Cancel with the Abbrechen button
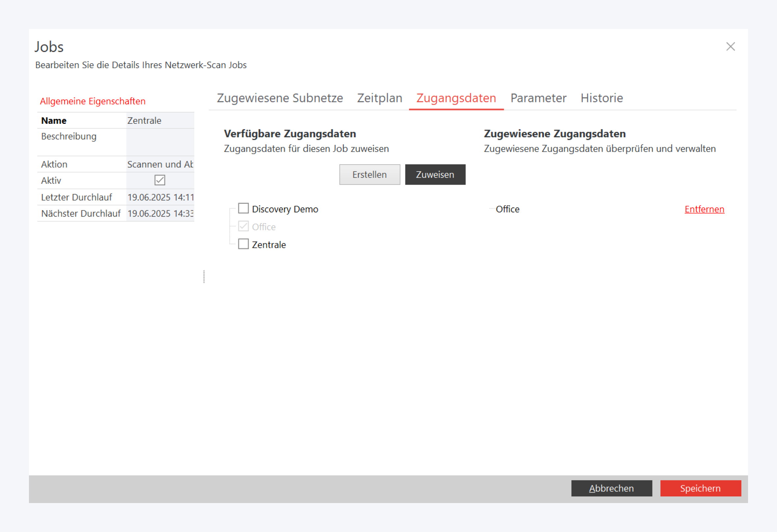Screen dimensions: 777x532 611,488
